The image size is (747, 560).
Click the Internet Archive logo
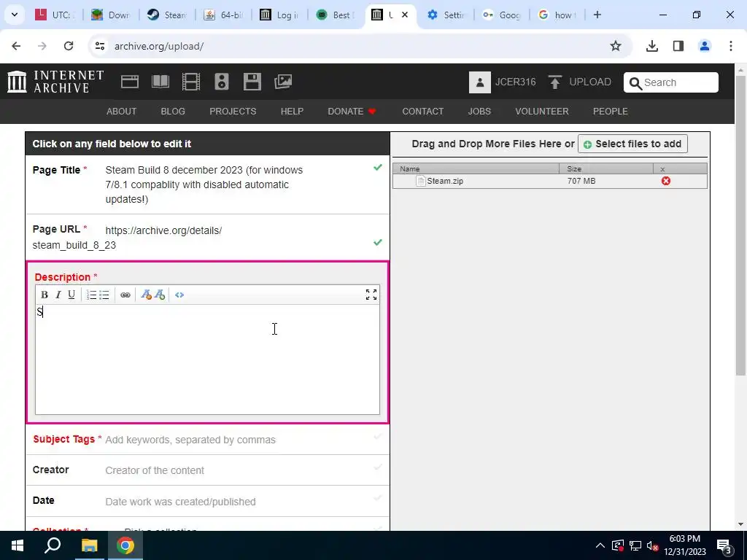pyautogui.click(x=55, y=82)
